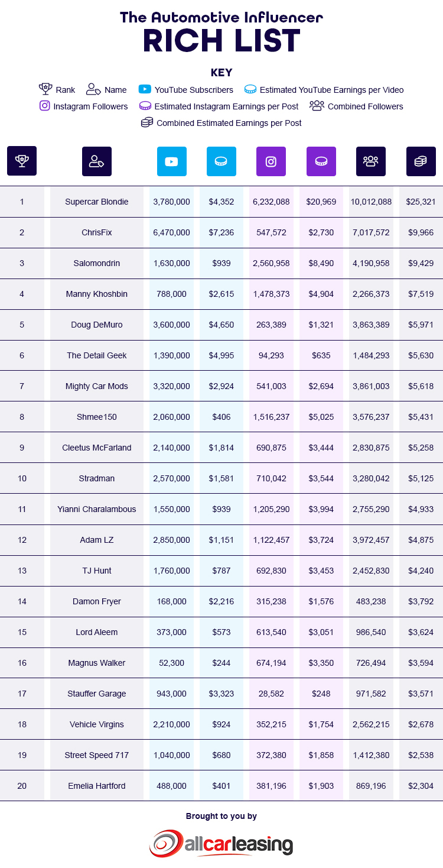Click the purple Instagram camera column header icon
The width and height of the screenshot is (443, 868).
tap(271, 161)
